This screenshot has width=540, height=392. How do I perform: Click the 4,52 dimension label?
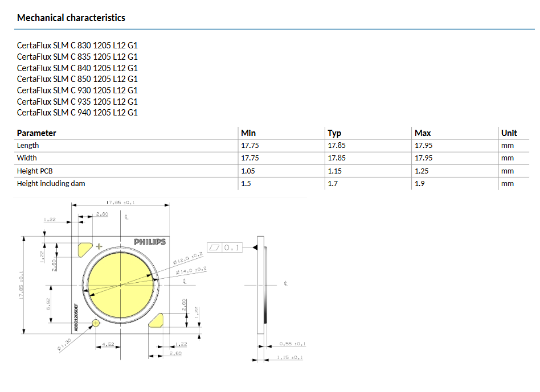tap(108, 344)
